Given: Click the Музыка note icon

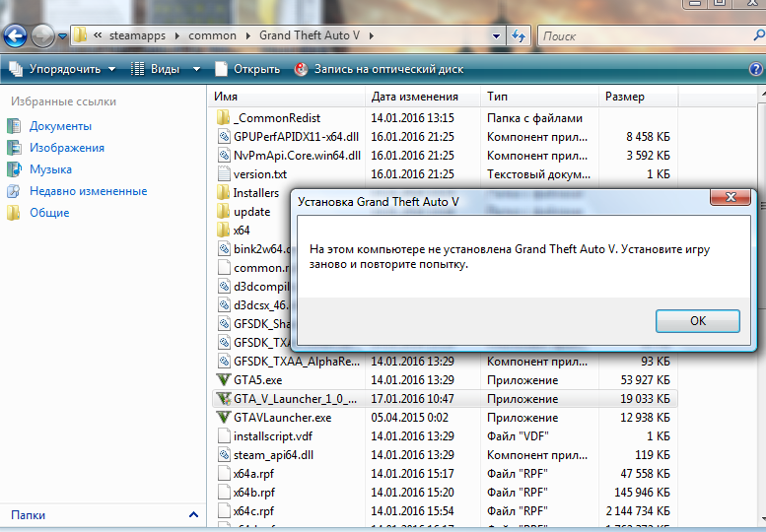Looking at the screenshot, I should [x=14, y=169].
